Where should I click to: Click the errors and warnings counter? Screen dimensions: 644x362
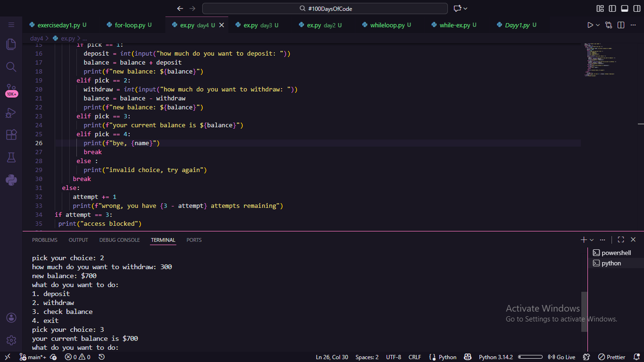click(x=77, y=357)
